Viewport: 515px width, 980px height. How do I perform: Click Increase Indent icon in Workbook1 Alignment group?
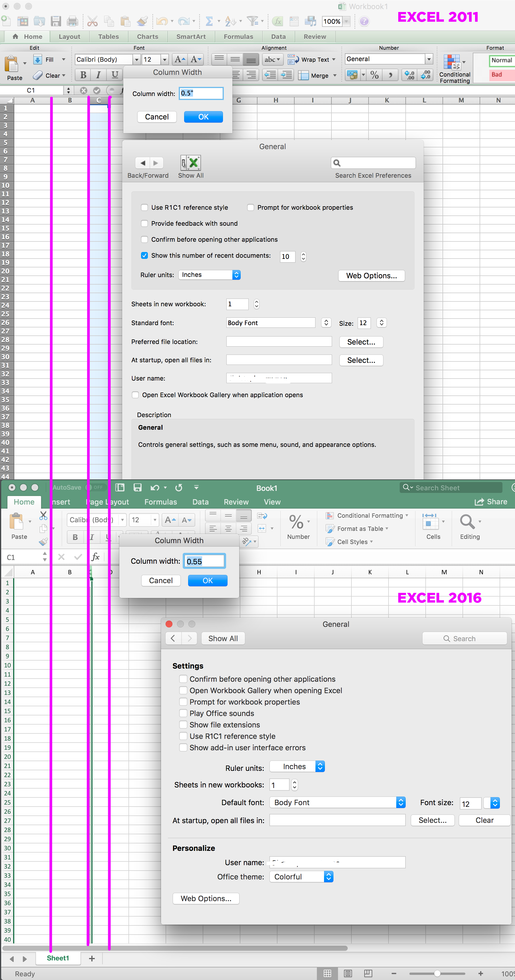click(x=286, y=75)
